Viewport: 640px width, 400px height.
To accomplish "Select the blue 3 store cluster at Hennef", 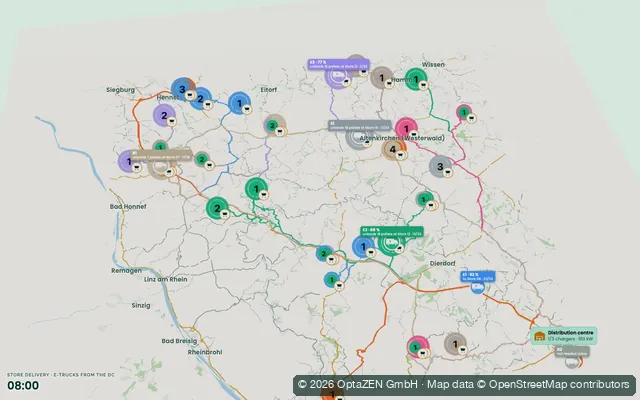I will pos(182,89).
